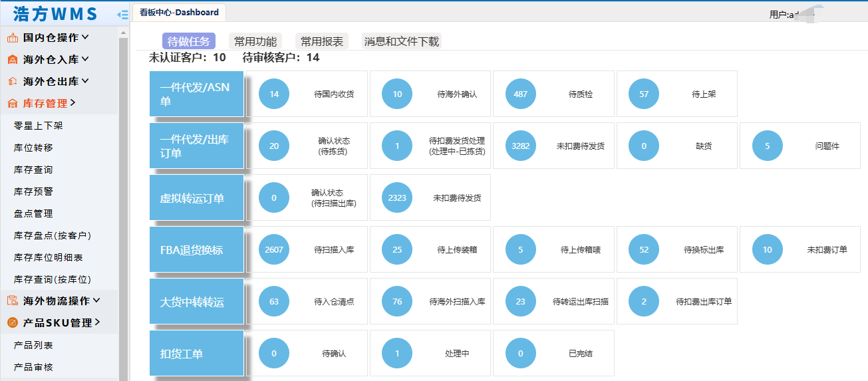Expand the 海外仓出库 menu chevron

coord(85,82)
